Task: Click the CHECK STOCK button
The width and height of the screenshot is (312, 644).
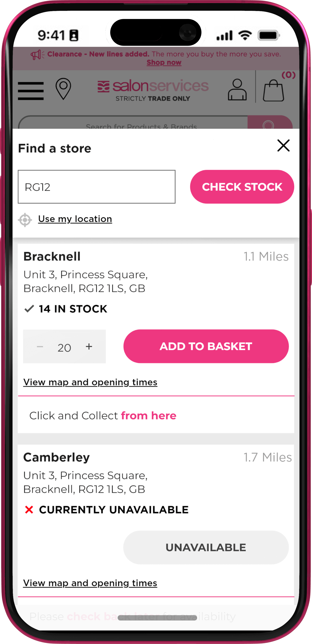Action: (x=242, y=187)
